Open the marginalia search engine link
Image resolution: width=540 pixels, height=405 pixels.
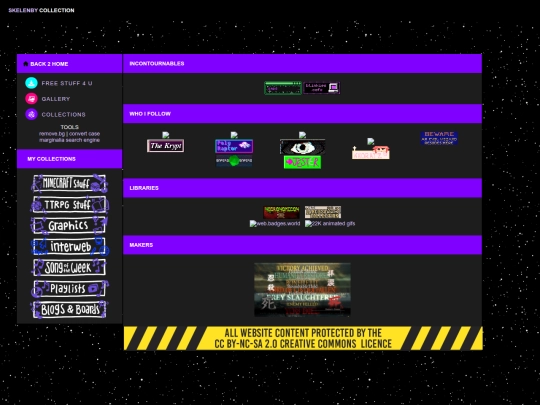70,140
